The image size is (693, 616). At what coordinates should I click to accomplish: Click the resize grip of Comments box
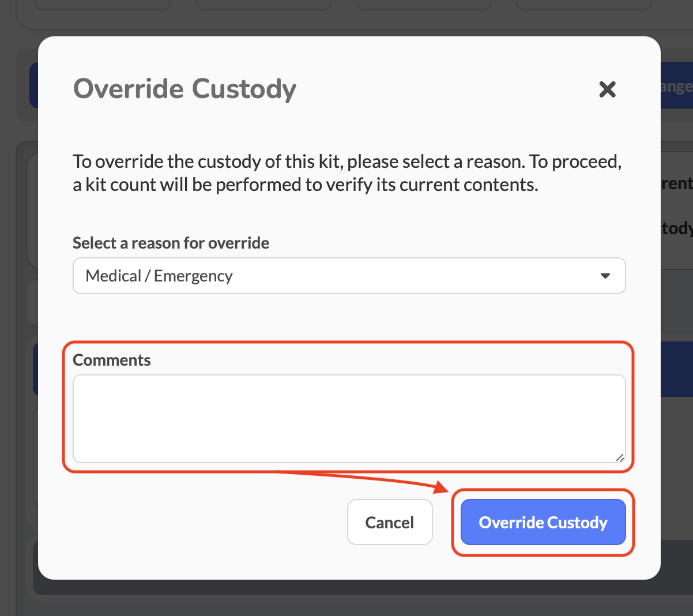[620, 457]
